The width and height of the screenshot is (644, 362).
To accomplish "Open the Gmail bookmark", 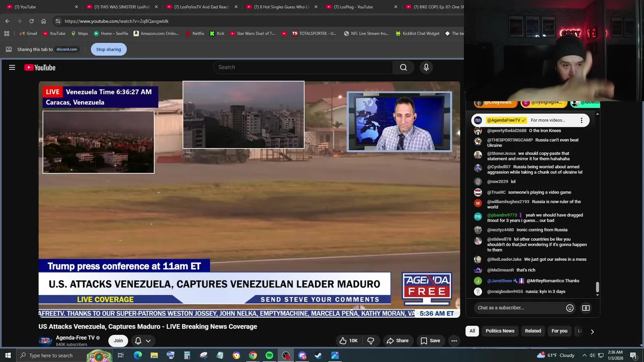I will point(27,34).
